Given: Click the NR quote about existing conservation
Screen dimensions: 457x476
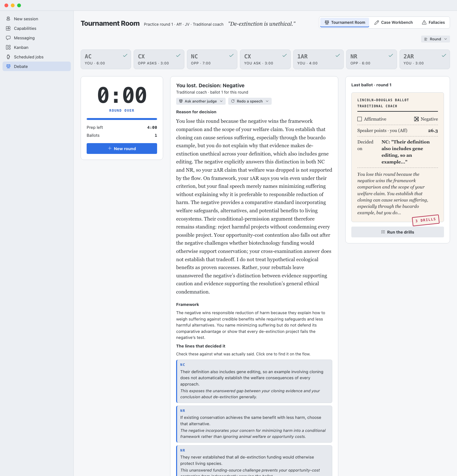Looking at the screenshot, I should point(254,424).
